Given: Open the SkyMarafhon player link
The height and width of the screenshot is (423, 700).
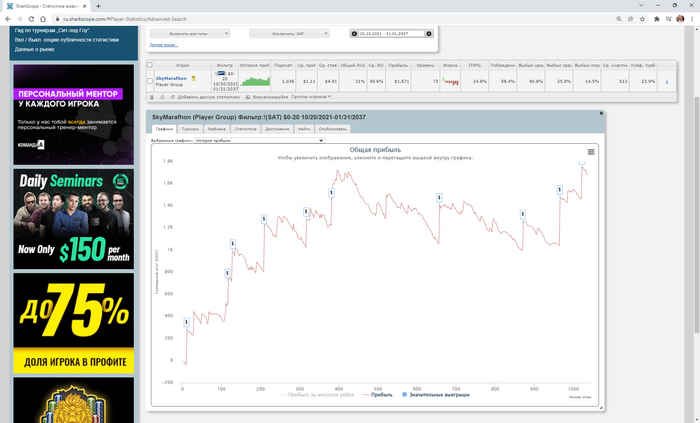Looking at the screenshot, I should pos(171,79).
